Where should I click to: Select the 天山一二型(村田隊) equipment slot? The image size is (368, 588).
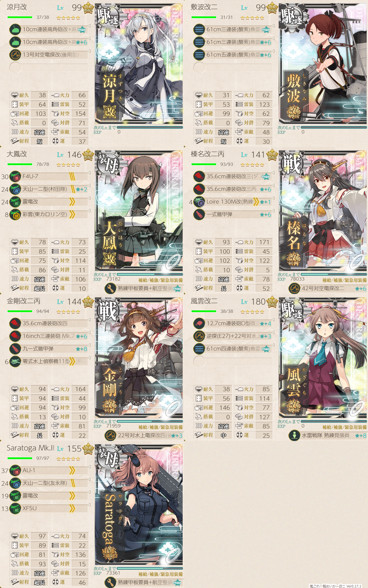tap(48, 189)
